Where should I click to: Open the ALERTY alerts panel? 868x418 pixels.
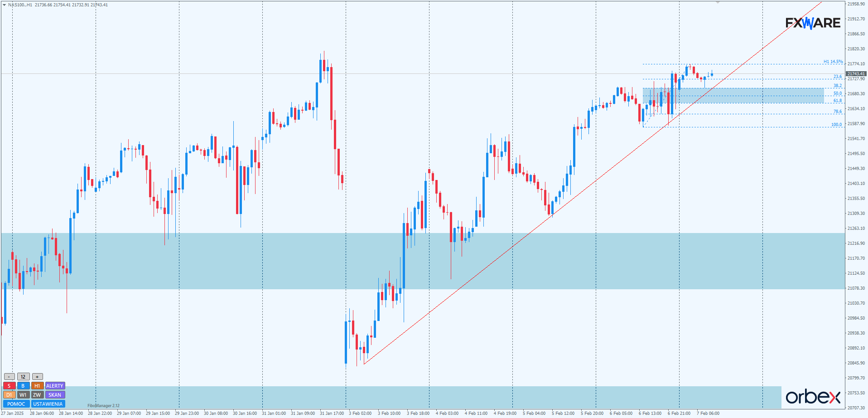click(55, 386)
